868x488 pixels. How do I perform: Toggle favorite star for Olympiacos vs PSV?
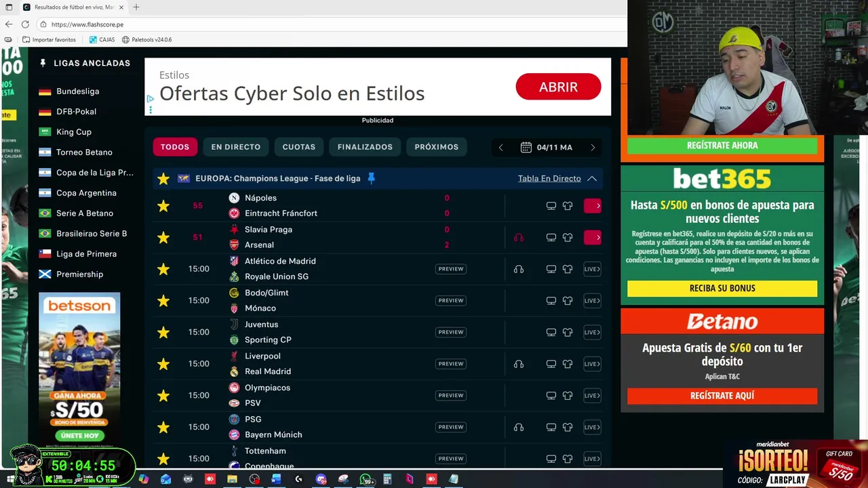[x=163, y=396]
